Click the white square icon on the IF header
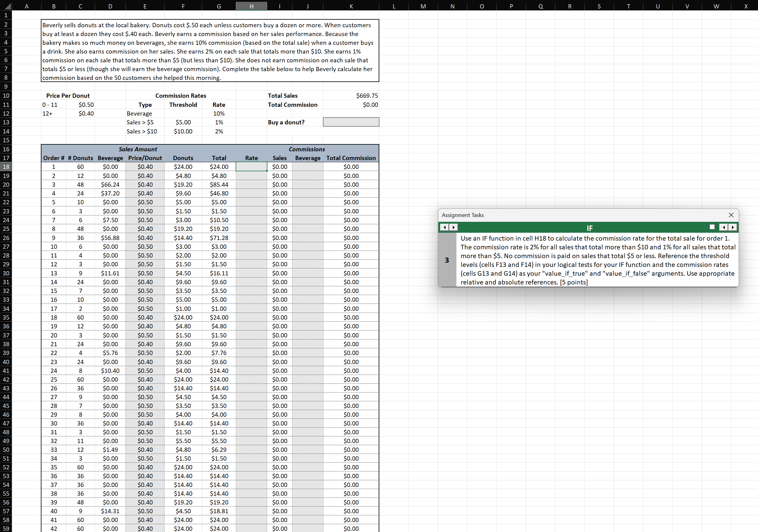Screen dimensions: 758x532 point(712,227)
